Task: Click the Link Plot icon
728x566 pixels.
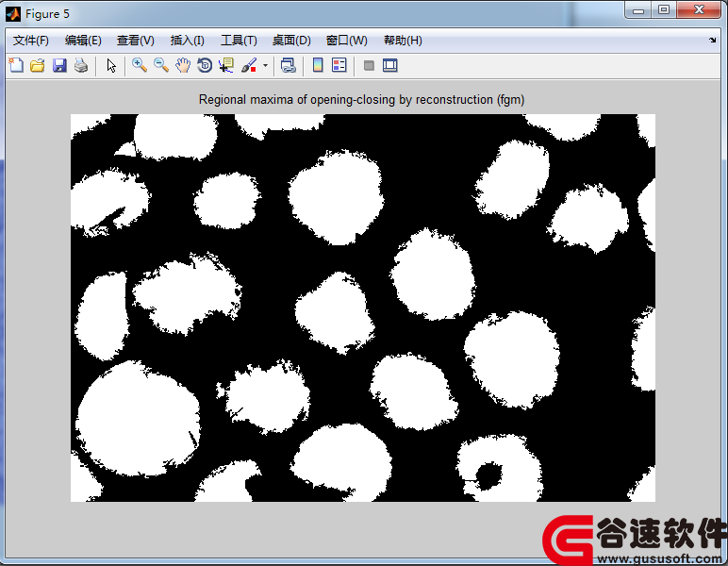Action: click(289, 65)
